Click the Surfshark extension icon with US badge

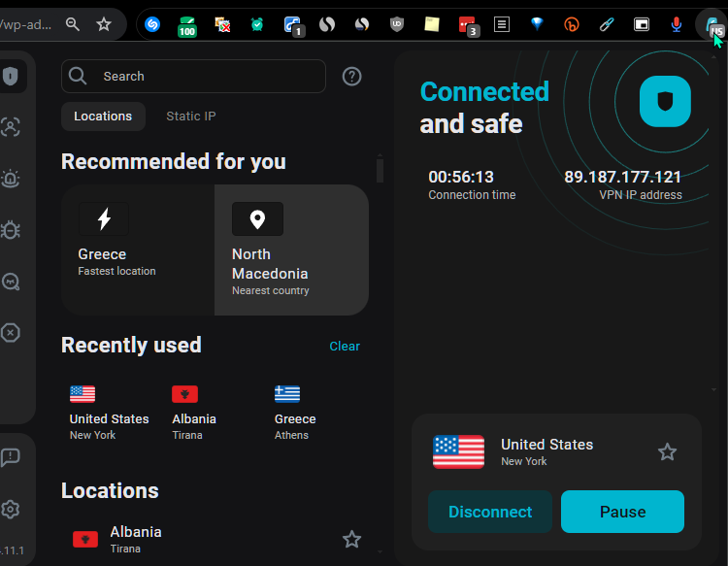pyautogui.click(x=713, y=26)
